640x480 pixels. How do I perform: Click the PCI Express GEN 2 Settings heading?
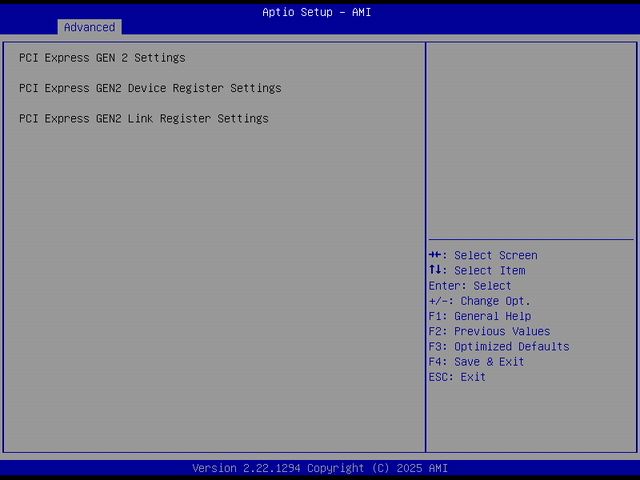pos(102,58)
